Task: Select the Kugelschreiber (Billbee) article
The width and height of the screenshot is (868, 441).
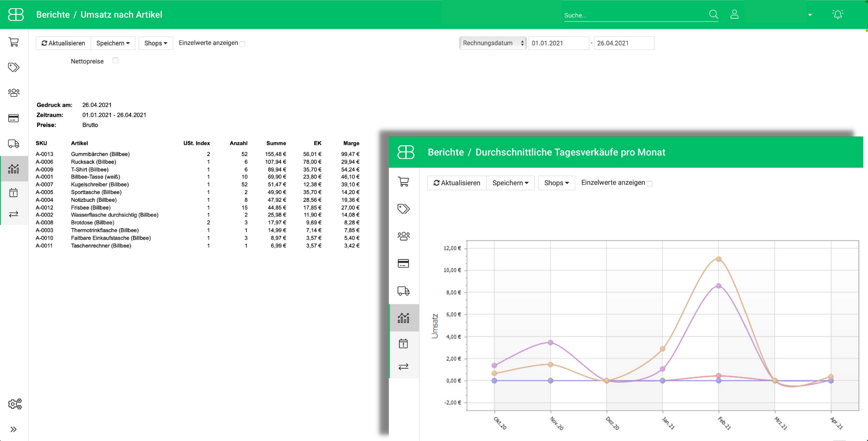Action: click(100, 184)
